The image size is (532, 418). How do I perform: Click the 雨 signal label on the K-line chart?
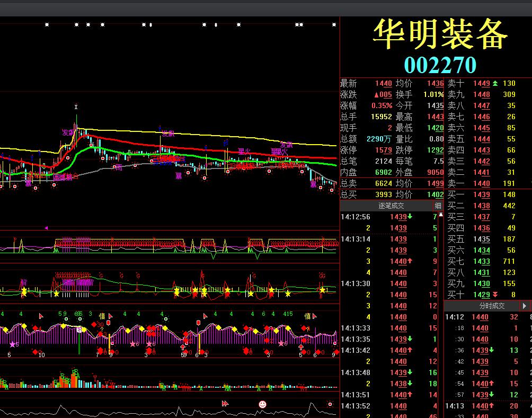click(118, 167)
